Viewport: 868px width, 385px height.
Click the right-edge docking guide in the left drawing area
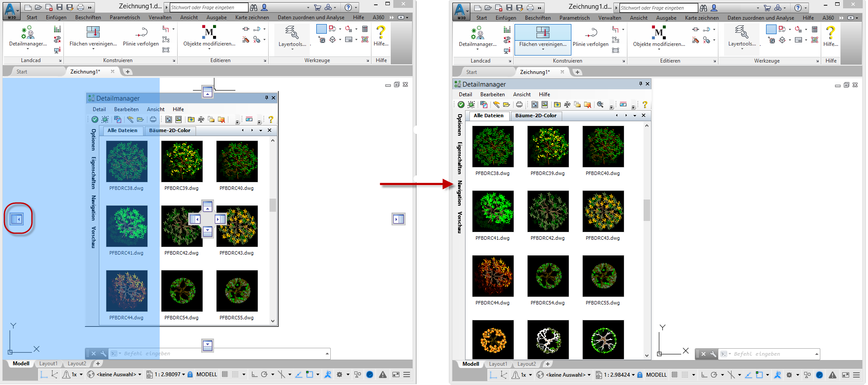click(x=398, y=219)
